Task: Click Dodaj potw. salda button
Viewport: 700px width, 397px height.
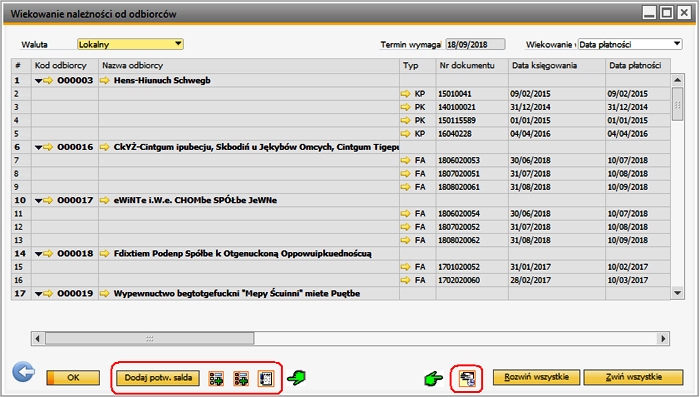Action: click(158, 378)
